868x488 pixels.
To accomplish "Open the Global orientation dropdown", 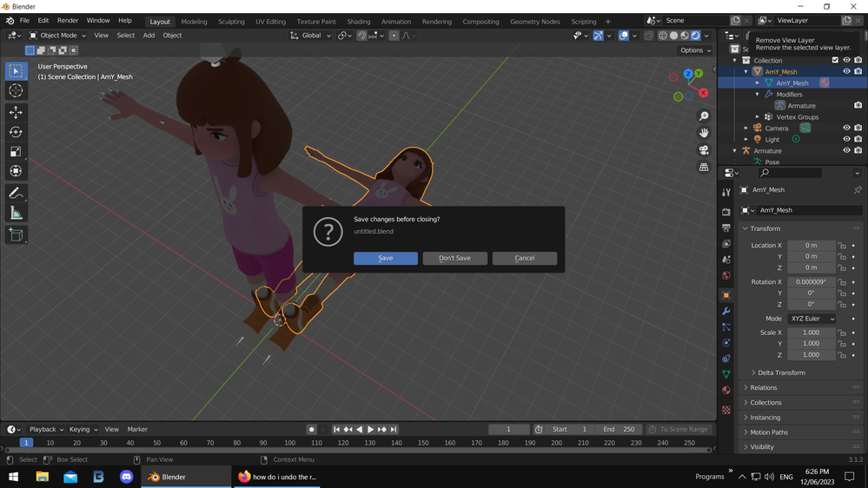I will click(310, 36).
